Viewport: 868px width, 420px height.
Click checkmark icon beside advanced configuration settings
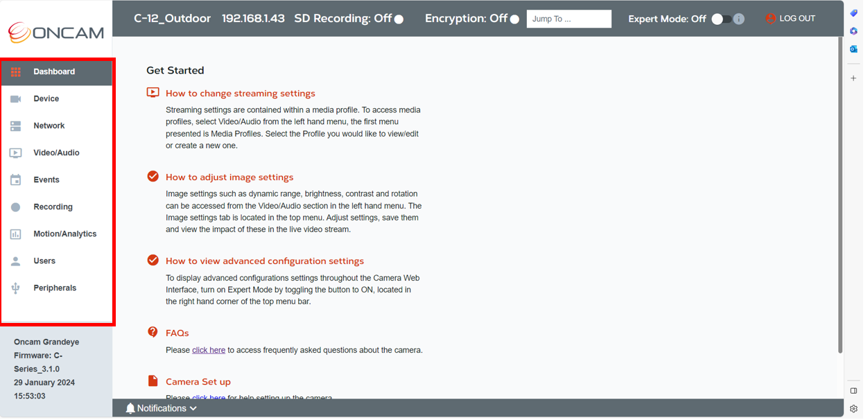pos(153,261)
